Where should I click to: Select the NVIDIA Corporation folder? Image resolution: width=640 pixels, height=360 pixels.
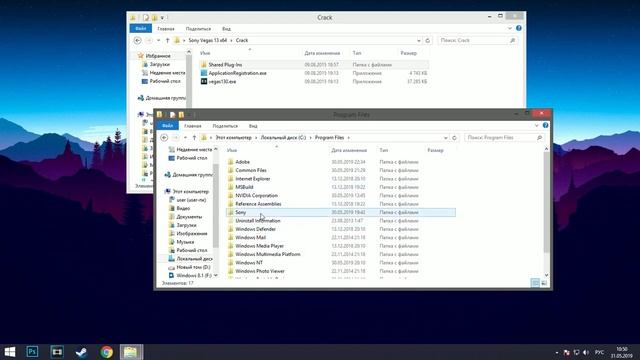point(340,196)
